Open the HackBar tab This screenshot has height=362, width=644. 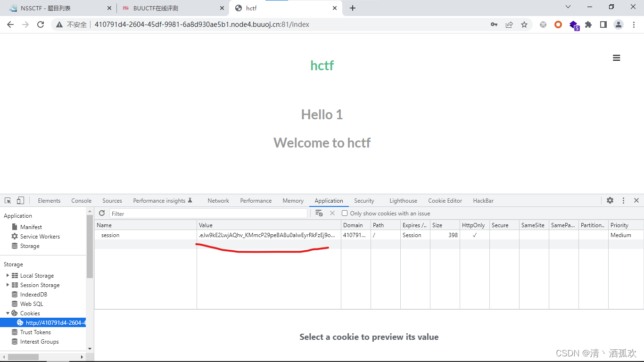click(x=483, y=200)
